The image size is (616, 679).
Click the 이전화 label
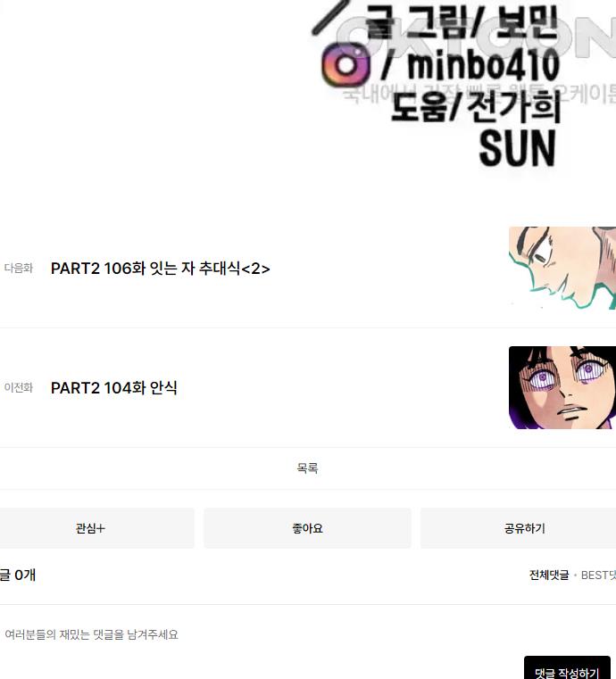pos(19,387)
